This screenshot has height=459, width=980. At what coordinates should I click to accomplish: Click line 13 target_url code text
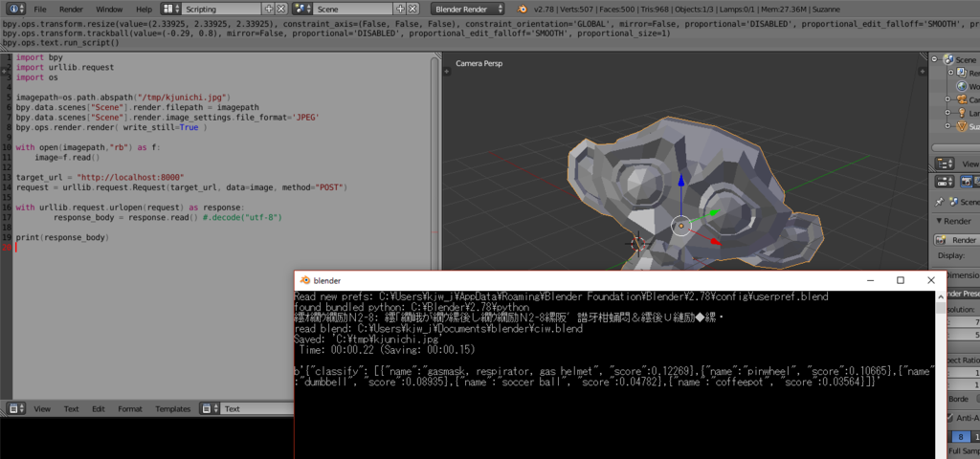pyautogui.click(x=100, y=177)
